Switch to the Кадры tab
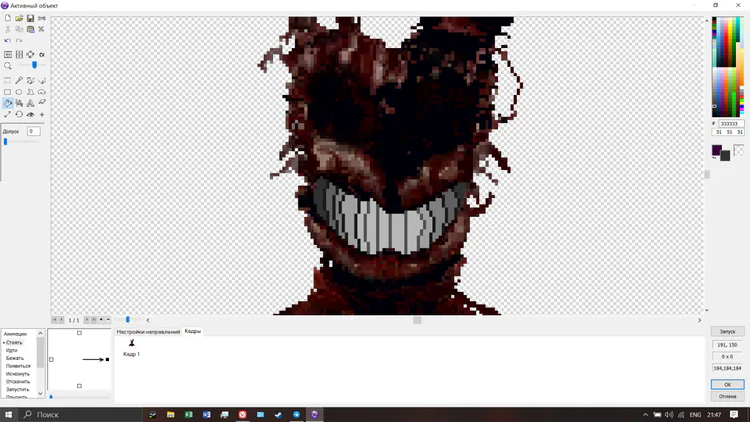Image resolution: width=750 pixels, height=422 pixels. (193, 331)
